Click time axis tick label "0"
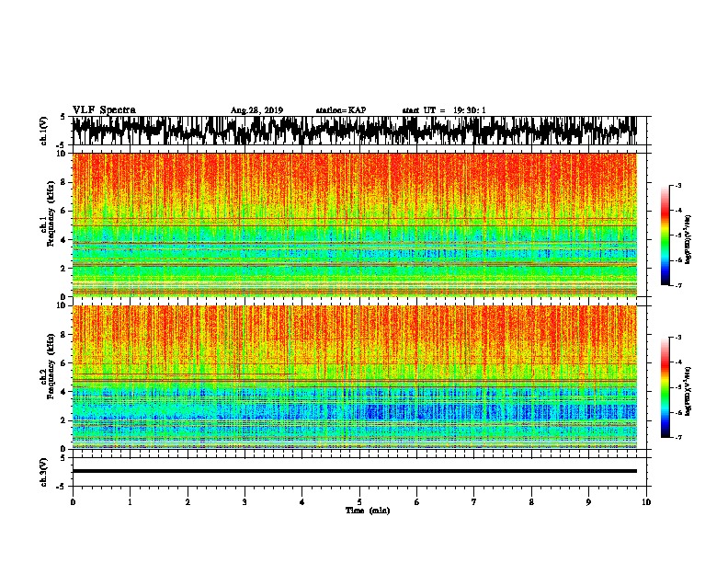 coord(73,502)
